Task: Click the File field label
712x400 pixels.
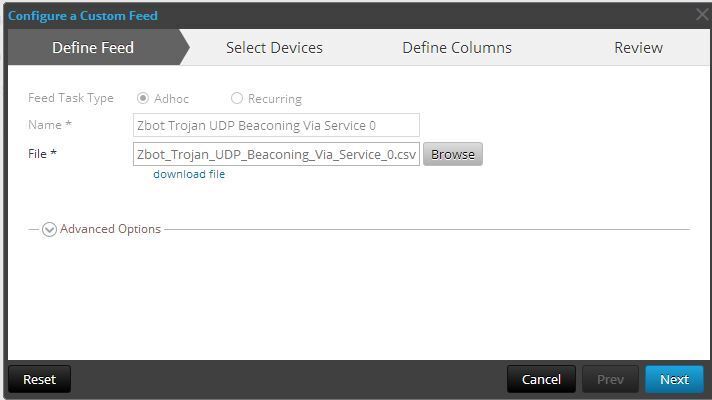Action: (x=42, y=153)
